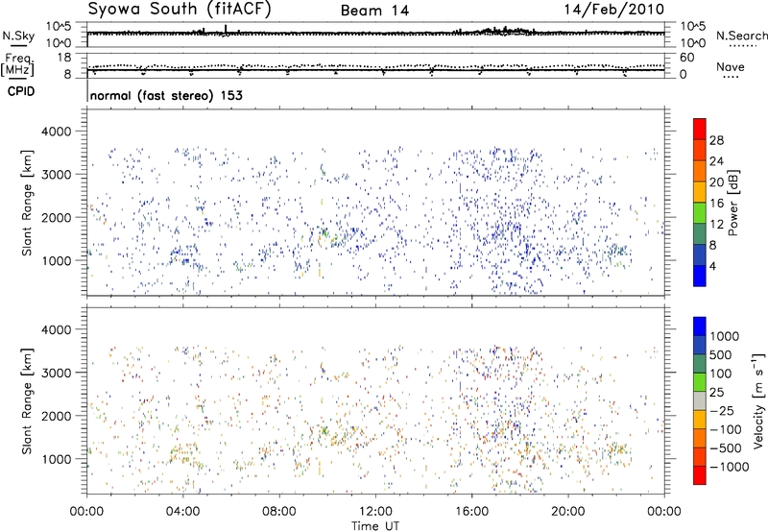Click the "60" Nave axis tick label
Viewport: 768px width, 532px height.
(x=686, y=58)
